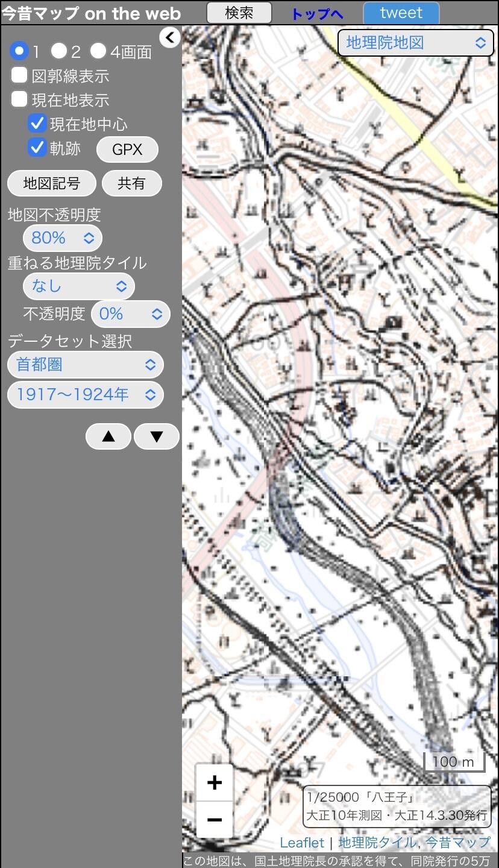Zoom in on the map with the plus icon
499x868 pixels.
click(x=214, y=782)
